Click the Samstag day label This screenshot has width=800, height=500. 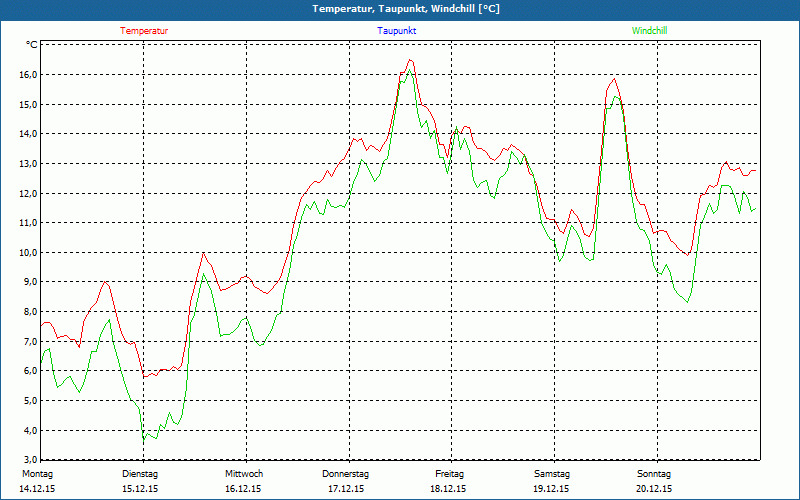[552, 474]
